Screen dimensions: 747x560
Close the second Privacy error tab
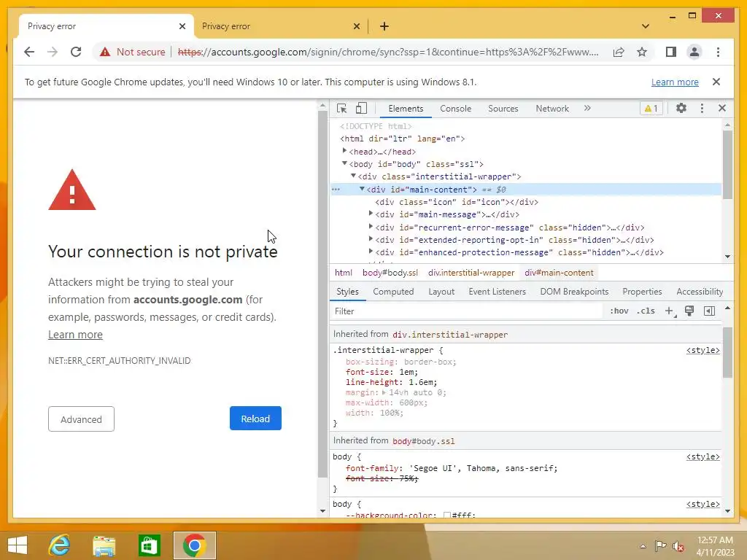click(356, 26)
